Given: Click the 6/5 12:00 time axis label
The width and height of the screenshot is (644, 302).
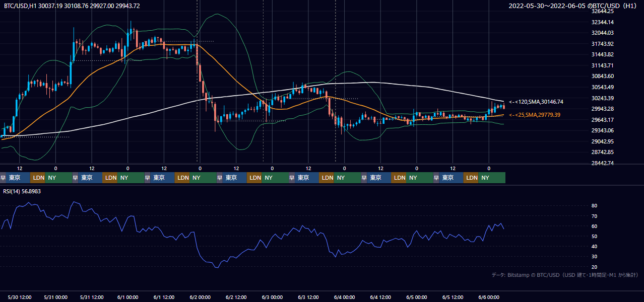Looking at the screenshot, I should tap(453, 297).
